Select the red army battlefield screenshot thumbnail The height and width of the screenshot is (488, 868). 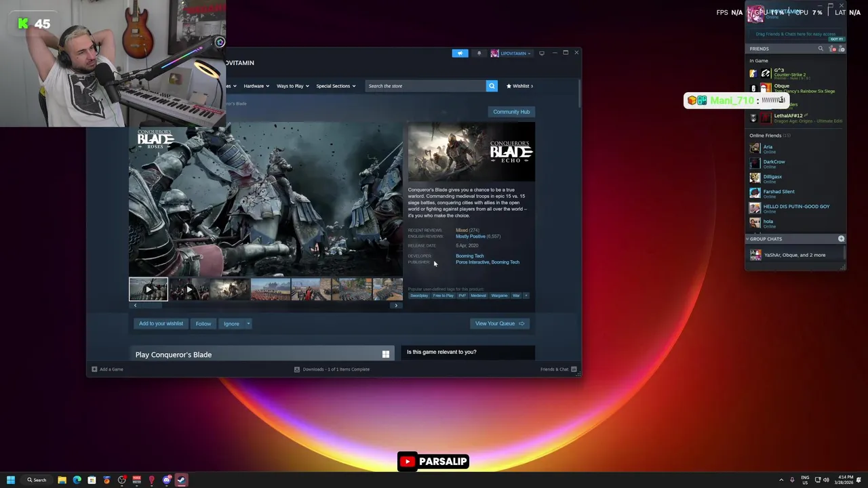(271, 289)
